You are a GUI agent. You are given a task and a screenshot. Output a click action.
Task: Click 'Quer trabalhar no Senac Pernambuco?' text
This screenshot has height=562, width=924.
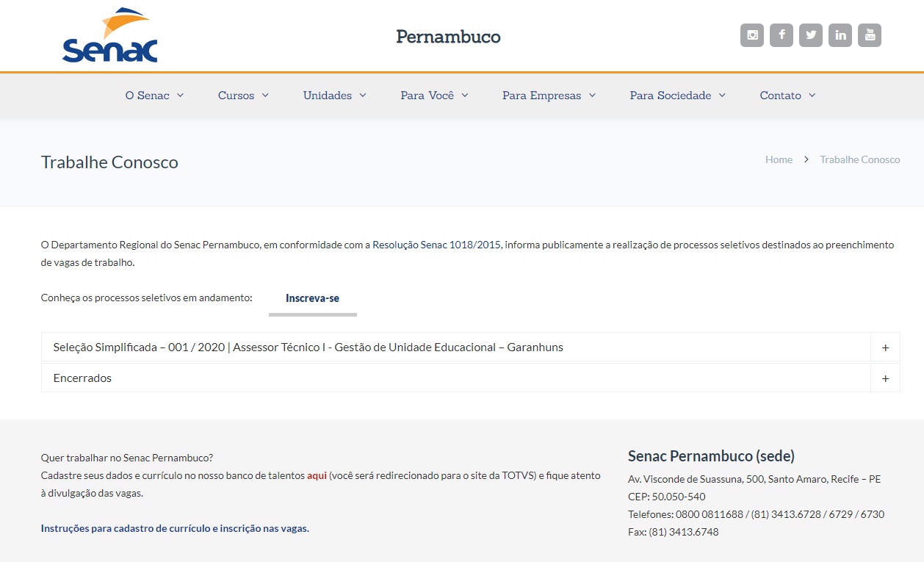tap(127, 458)
